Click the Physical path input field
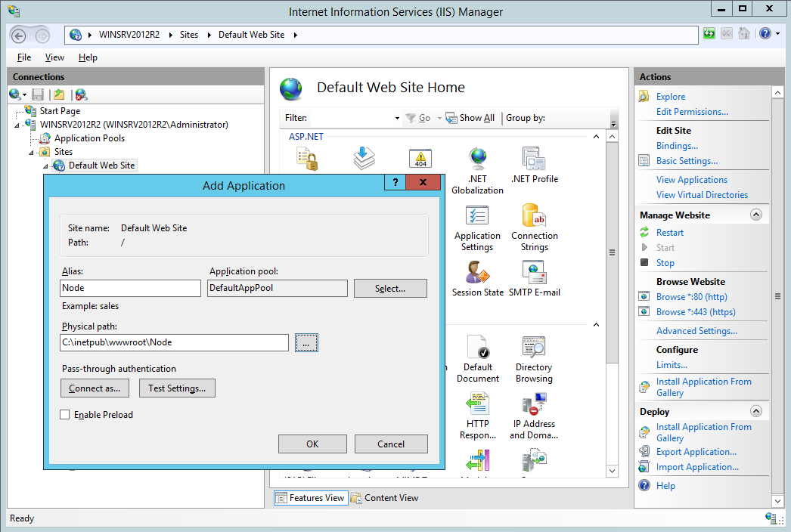This screenshot has width=791, height=532. click(x=174, y=342)
